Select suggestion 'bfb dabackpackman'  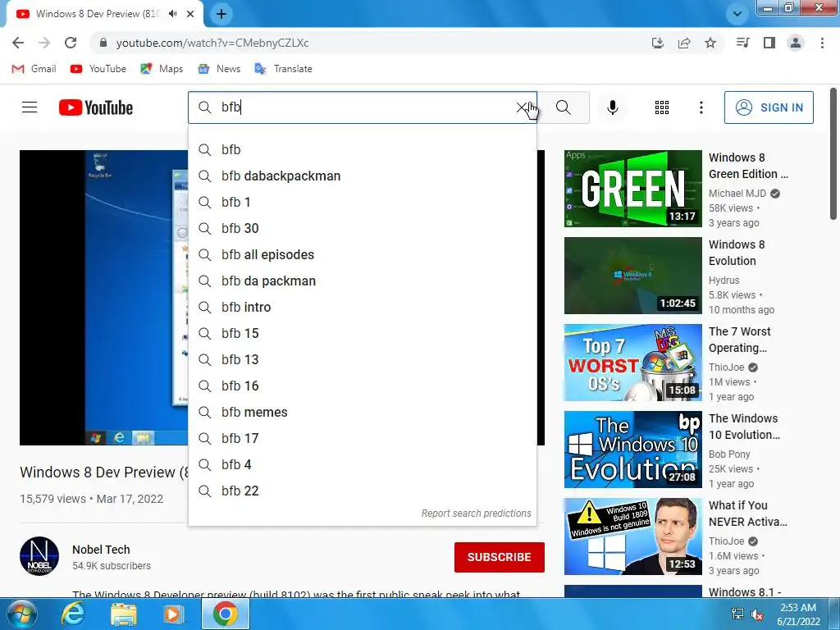(x=362, y=176)
